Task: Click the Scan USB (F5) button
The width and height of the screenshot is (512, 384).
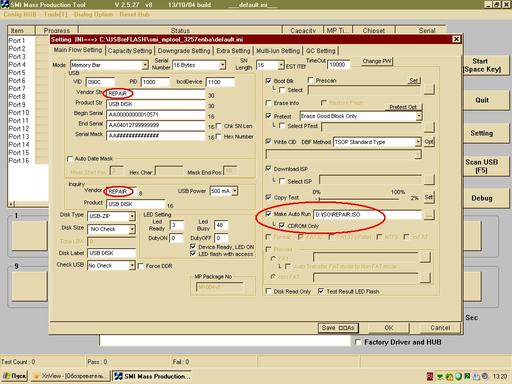Action: point(481,166)
